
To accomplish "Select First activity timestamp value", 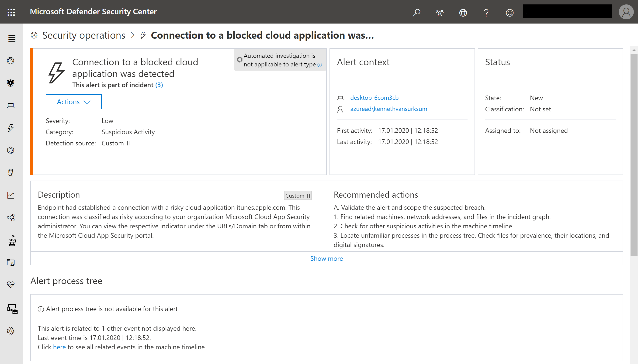I will (408, 131).
